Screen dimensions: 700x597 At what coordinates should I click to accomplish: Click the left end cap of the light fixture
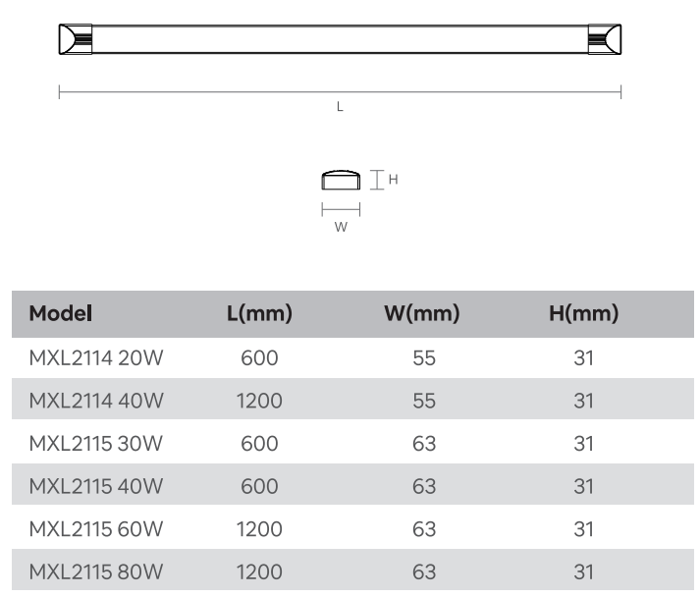[x=76, y=39]
